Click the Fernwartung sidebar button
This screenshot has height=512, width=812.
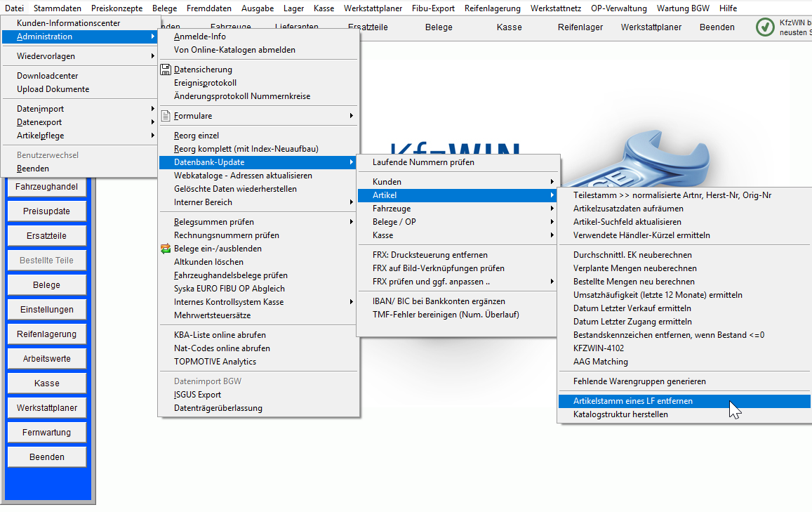[46, 433]
